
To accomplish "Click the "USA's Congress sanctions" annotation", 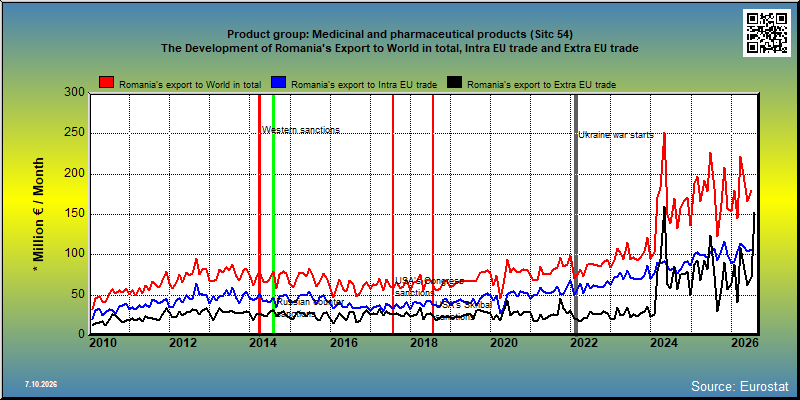I will point(430,287).
